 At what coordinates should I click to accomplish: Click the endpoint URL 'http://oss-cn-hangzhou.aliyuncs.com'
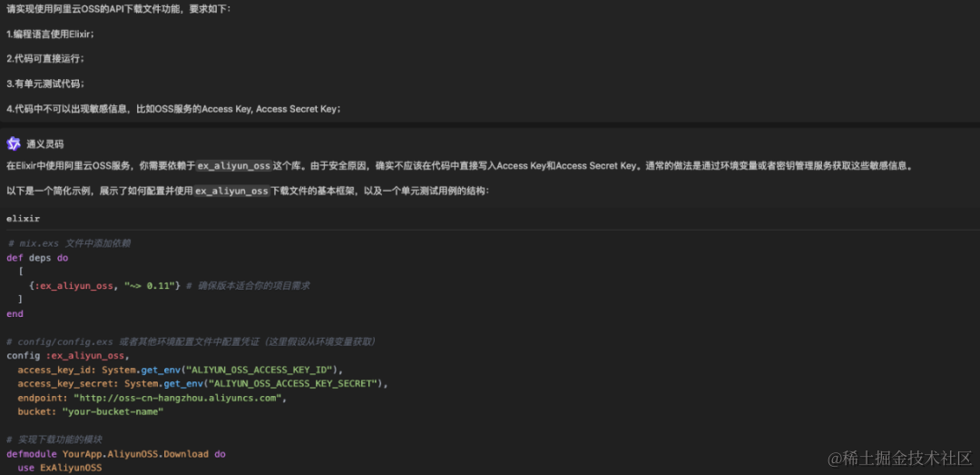tap(180, 398)
